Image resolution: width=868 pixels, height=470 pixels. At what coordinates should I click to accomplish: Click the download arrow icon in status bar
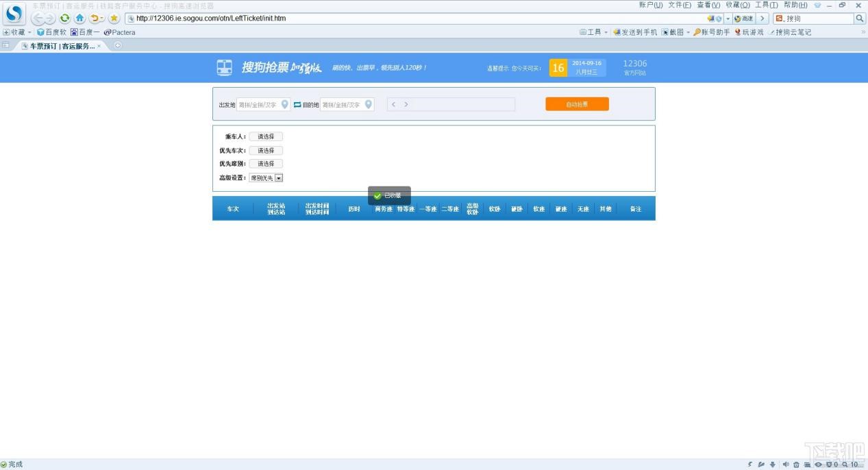(x=773, y=464)
